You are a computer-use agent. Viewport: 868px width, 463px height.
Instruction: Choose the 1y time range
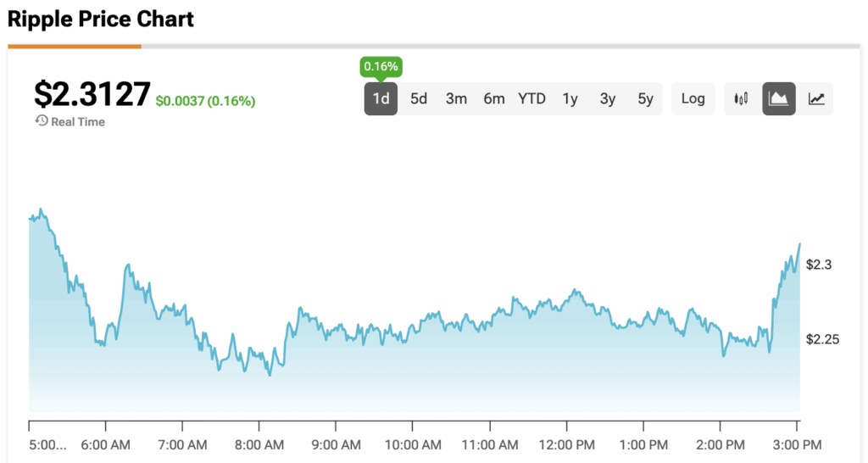click(570, 98)
